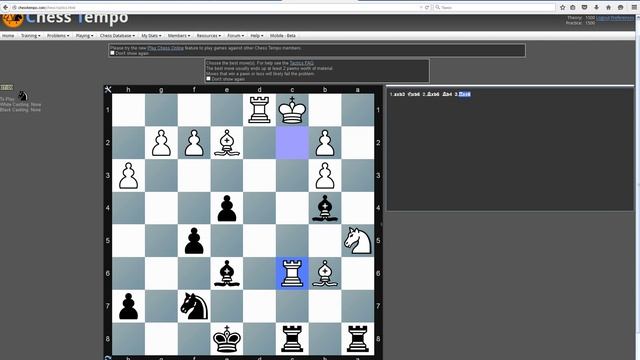This screenshot has width=640, height=360.
Task: Reload the page with the refresh icon
Action: [427, 7]
